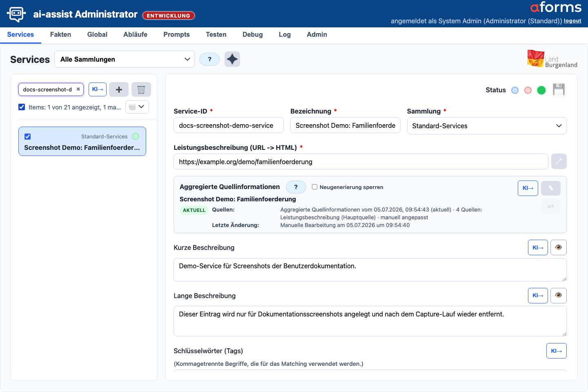Click 'Letzte Änderung:' label
The height and width of the screenshot is (392, 588).
(236, 225)
